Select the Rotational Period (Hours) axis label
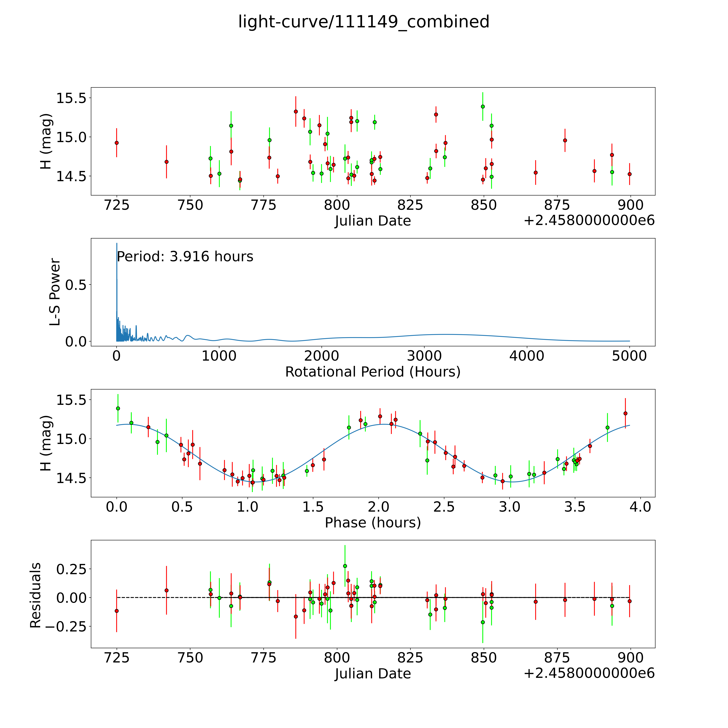 tap(373, 372)
